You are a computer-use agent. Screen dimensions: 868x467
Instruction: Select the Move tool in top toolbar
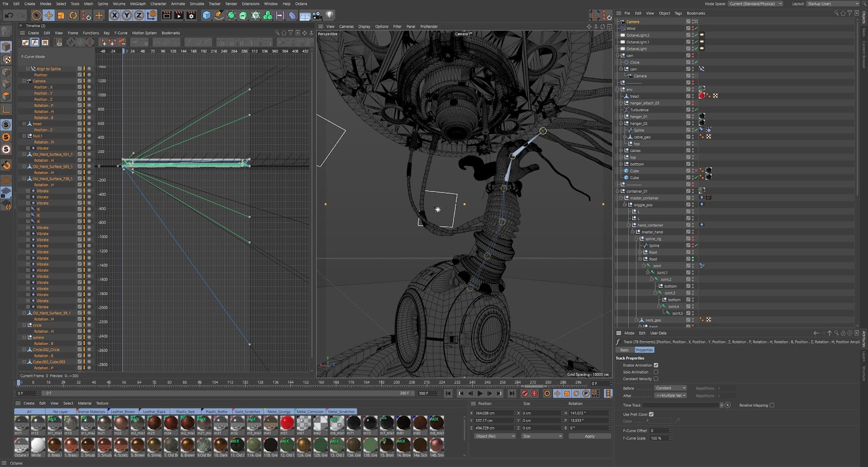point(49,15)
